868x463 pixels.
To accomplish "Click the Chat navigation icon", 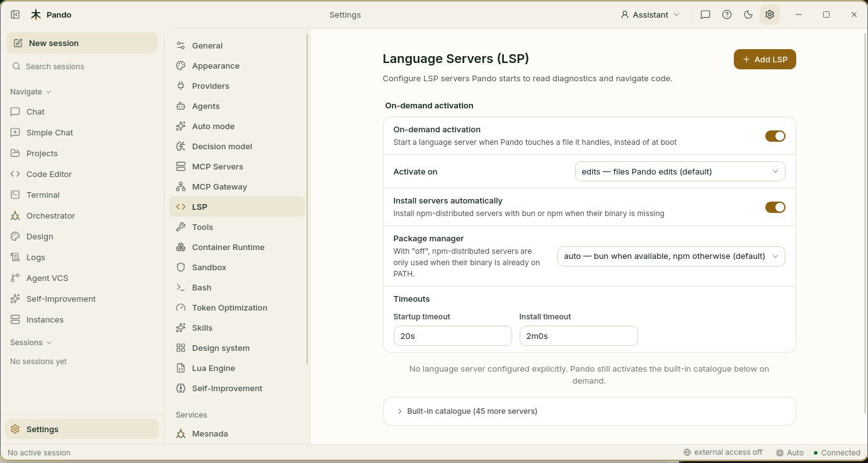I will [15, 111].
